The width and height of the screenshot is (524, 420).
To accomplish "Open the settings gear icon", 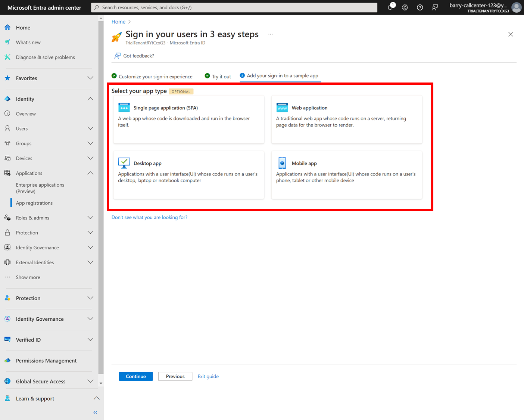I will point(405,7).
